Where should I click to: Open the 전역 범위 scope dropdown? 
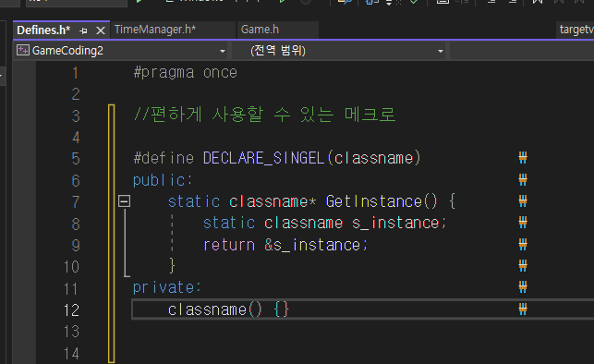[441, 51]
